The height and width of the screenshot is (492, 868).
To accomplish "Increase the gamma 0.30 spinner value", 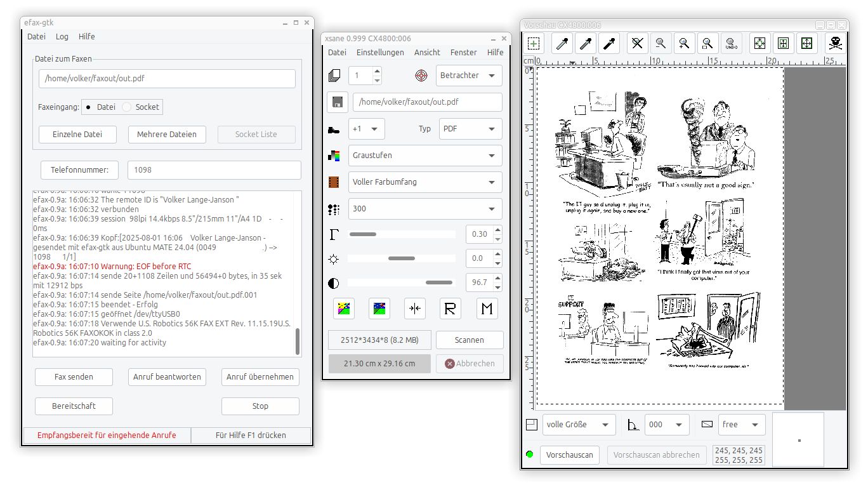I will click(x=497, y=230).
